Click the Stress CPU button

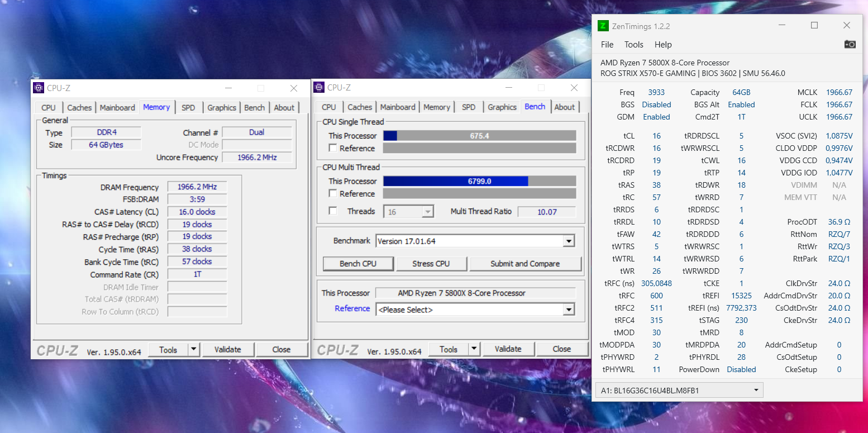pyautogui.click(x=431, y=264)
